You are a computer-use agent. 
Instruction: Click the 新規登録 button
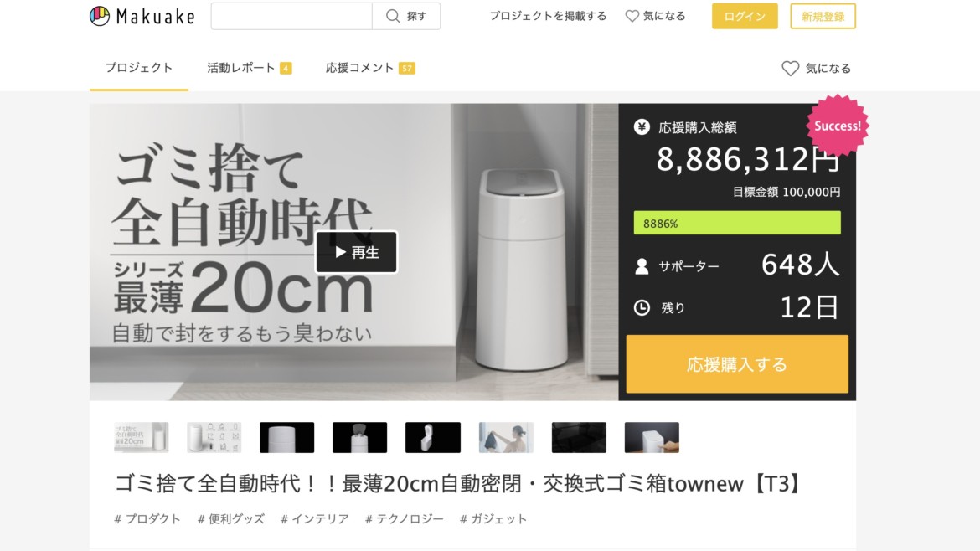click(x=823, y=16)
